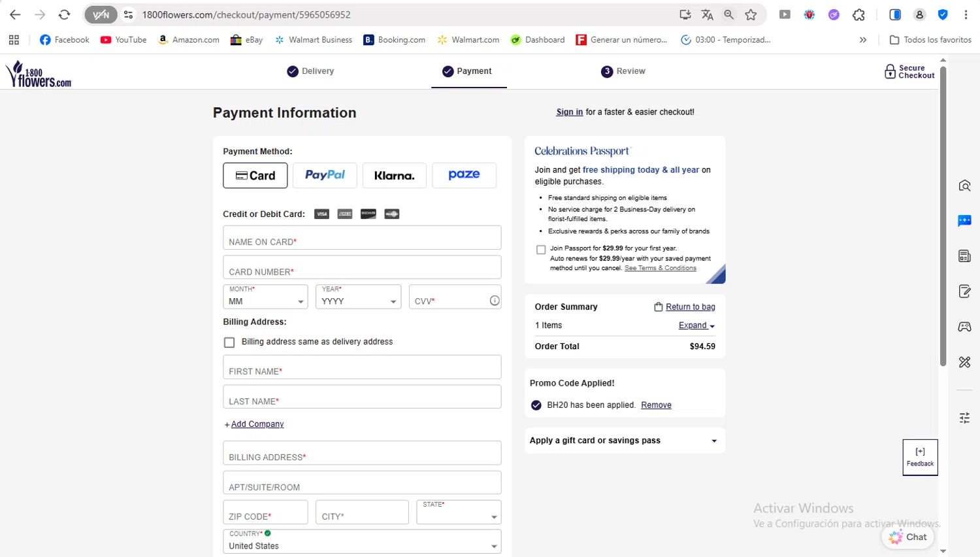Reload the page
This screenshot has width=980, height=557.
click(x=64, y=14)
